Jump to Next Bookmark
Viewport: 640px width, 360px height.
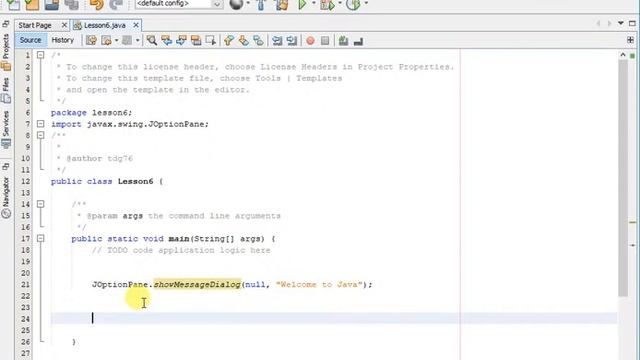pyautogui.click(x=244, y=40)
